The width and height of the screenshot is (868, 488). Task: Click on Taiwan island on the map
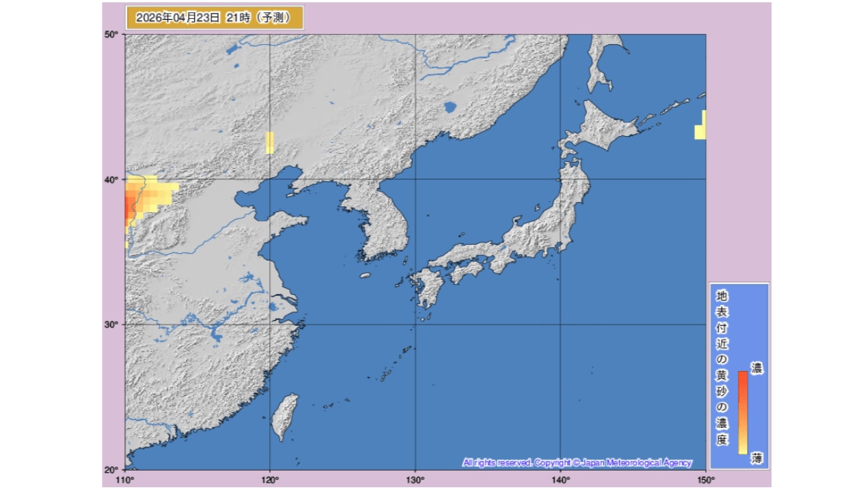tap(285, 417)
